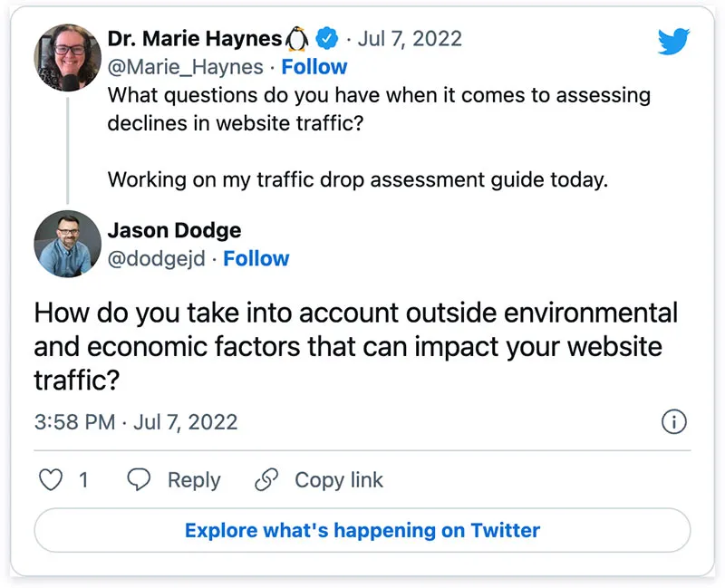This screenshot has height=588, width=725.
Task: Click Marie Haynes' blue verified badge
Action: [x=326, y=39]
